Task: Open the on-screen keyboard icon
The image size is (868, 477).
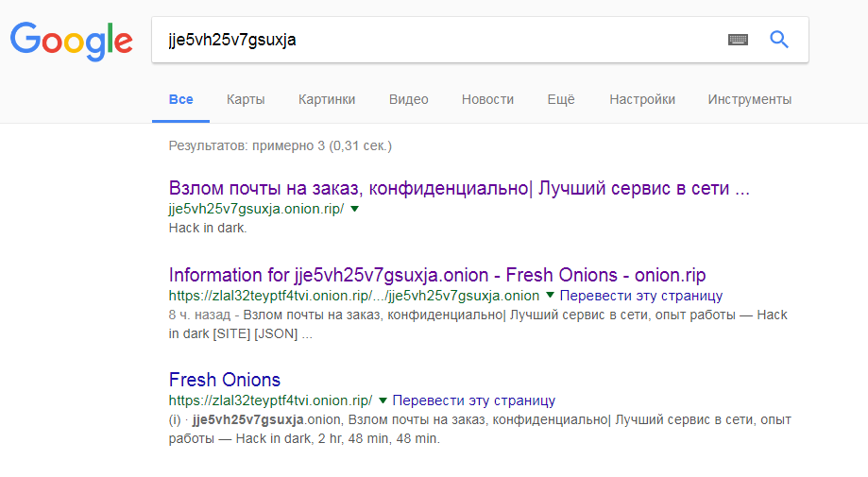Action: [738, 40]
